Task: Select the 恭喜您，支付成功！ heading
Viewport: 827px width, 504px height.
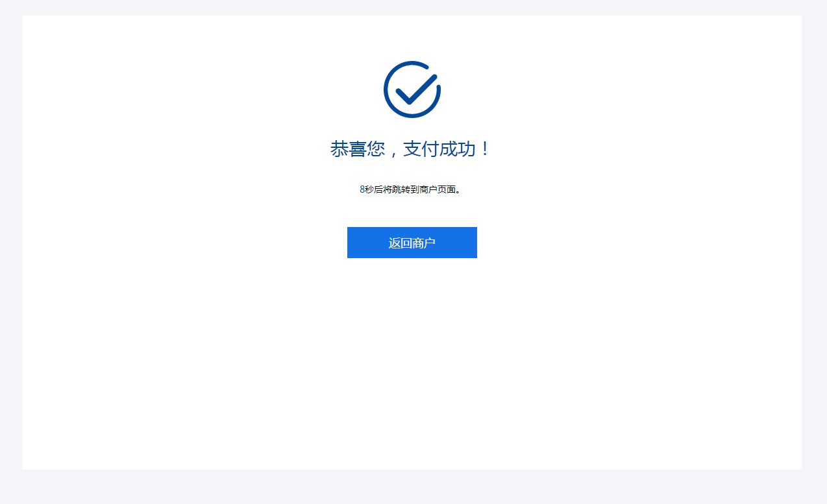Action: [412, 149]
